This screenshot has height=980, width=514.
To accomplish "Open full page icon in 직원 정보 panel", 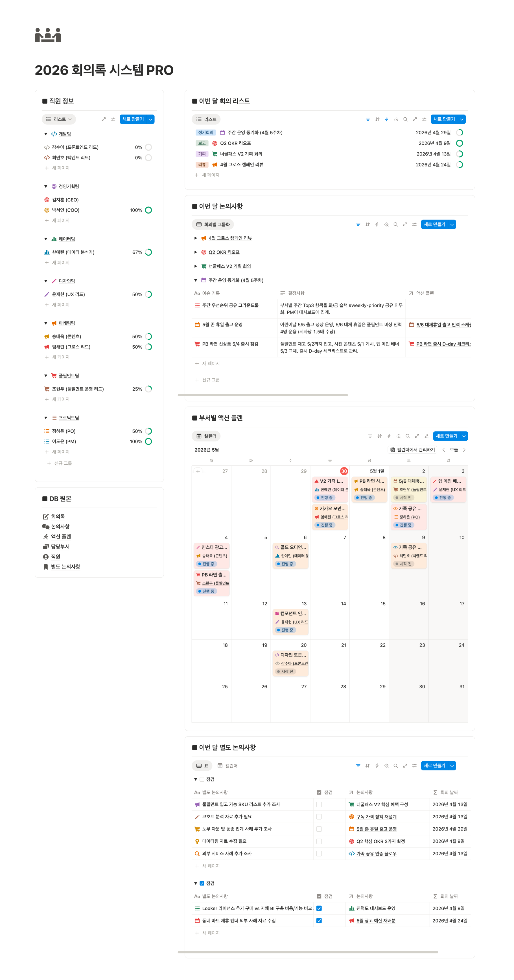I will [104, 119].
